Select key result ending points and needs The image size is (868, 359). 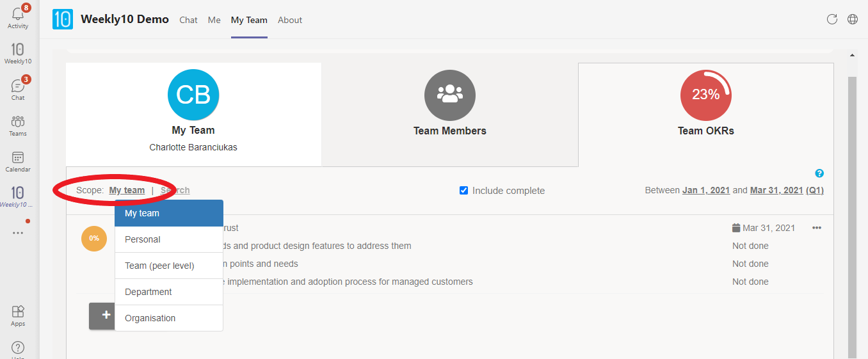click(x=261, y=264)
